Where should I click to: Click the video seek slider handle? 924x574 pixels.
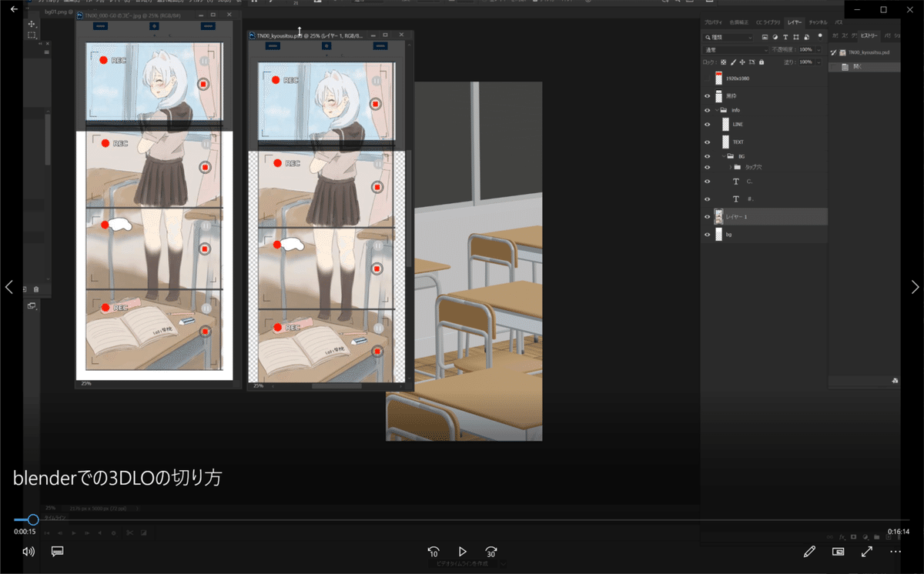[33, 520]
